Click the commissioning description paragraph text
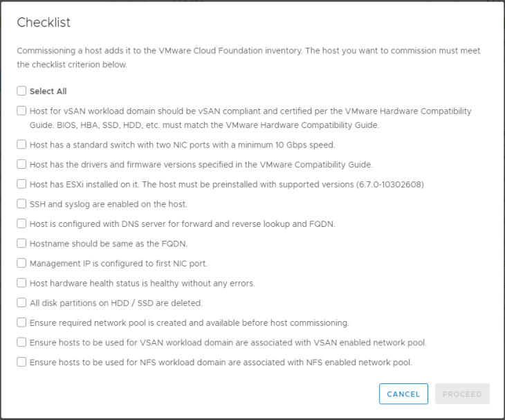505x420 pixels. pyautogui.click(x=248, y=57)
